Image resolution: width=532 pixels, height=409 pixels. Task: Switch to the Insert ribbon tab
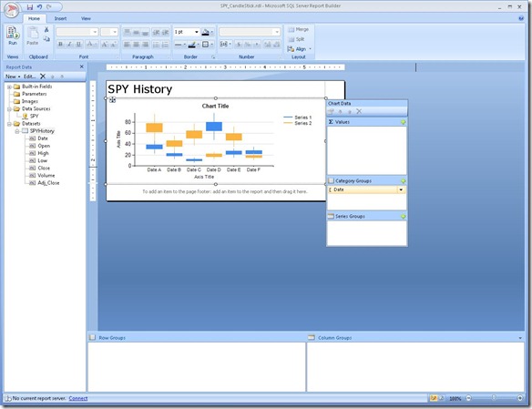[60, 18]
